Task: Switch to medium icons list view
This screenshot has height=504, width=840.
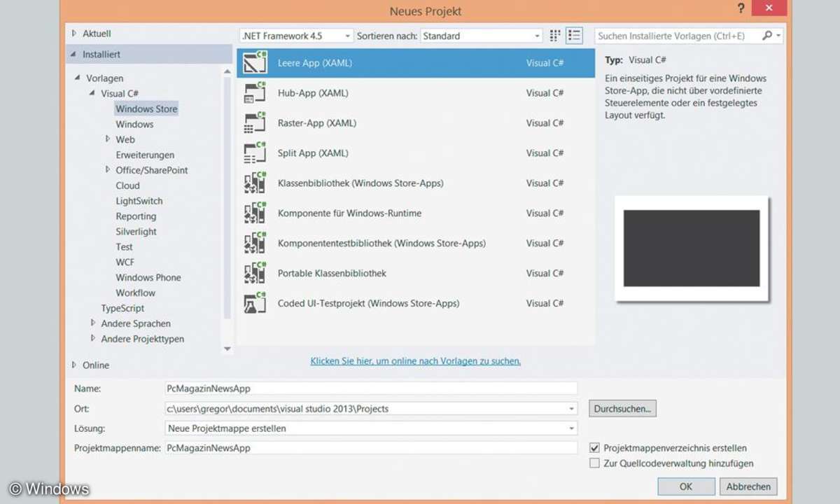Action: [574, 36]
